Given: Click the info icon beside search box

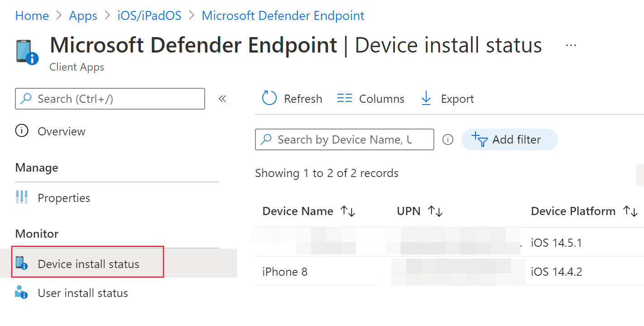Looking at the screenshot, I should coord(447,139).
